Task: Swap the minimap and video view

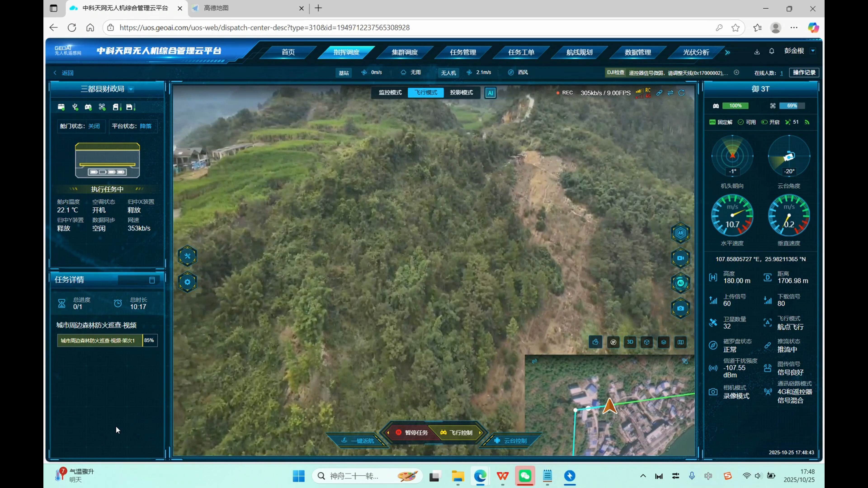Action: [534, 361]
